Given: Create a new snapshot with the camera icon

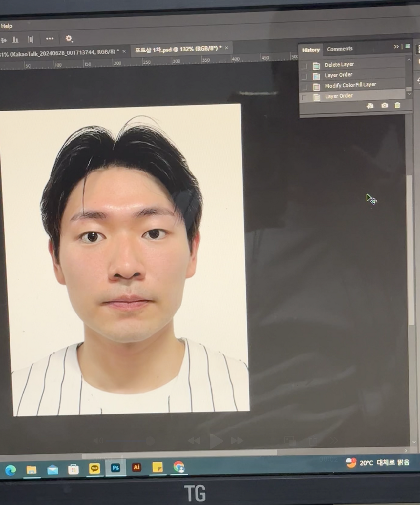Looking at the screenshot, I should click(385, 105).
